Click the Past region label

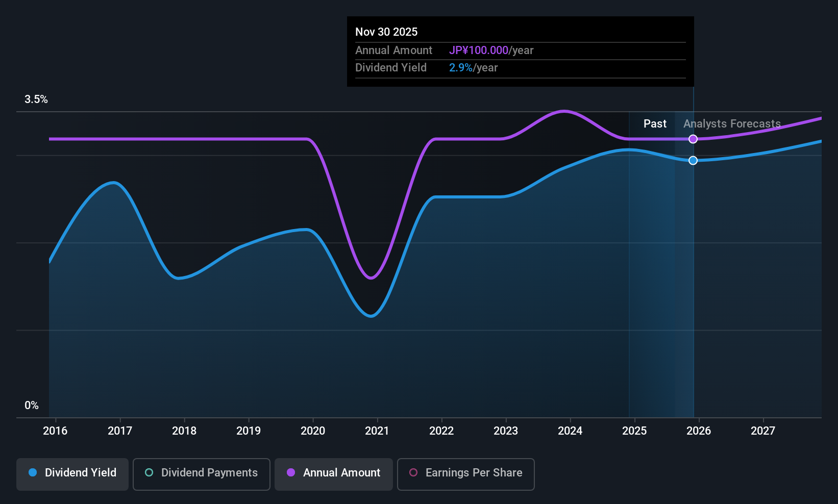(655, 124)
